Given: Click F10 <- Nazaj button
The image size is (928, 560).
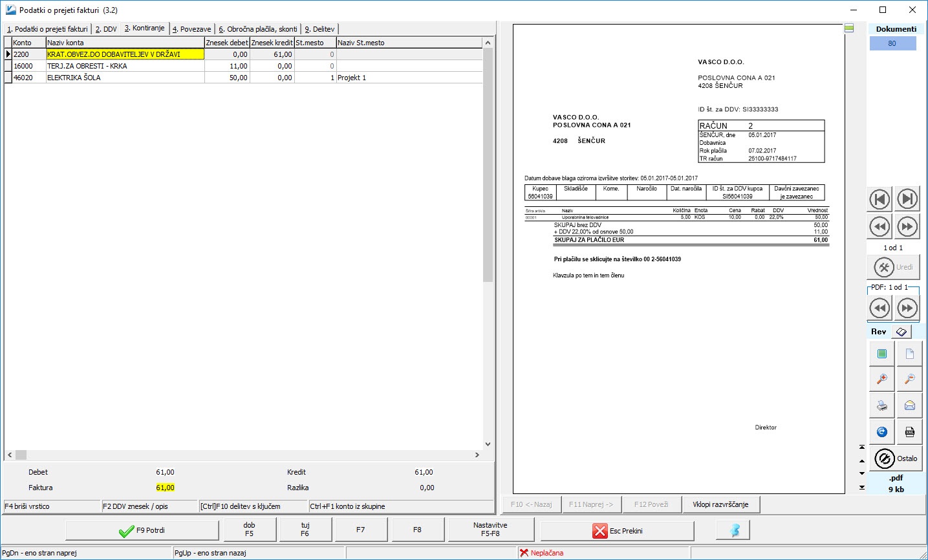Looking at the screenshot, I should (x=532, y=504).
